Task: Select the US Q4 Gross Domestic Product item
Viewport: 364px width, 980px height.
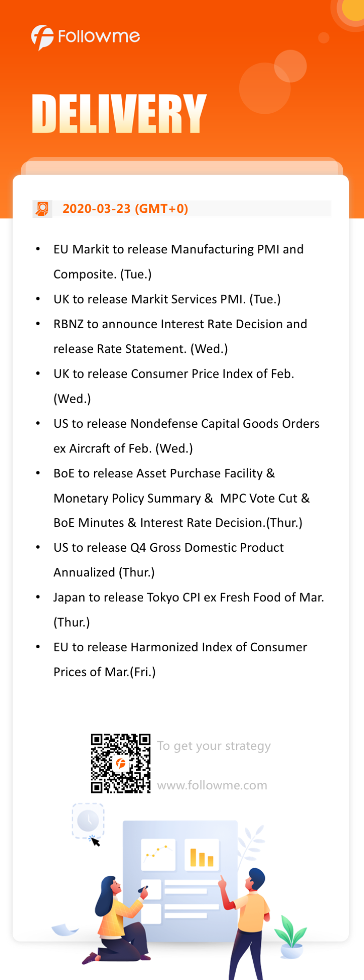Action: pos(169,560)
